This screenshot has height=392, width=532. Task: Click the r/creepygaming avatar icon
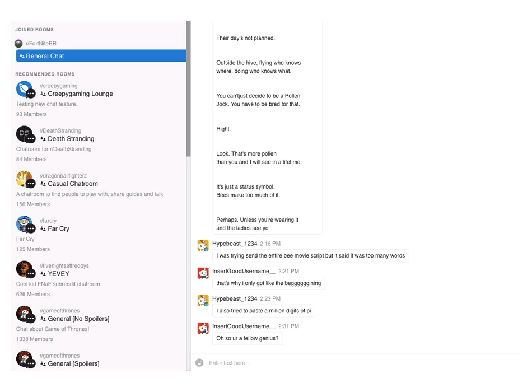click(x=25, y=89)
